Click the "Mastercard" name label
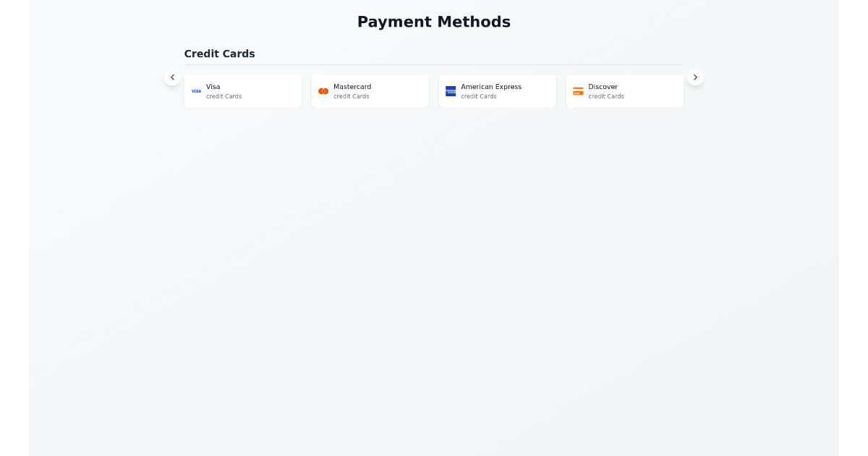The image size is (868, 456). point(352,87)
